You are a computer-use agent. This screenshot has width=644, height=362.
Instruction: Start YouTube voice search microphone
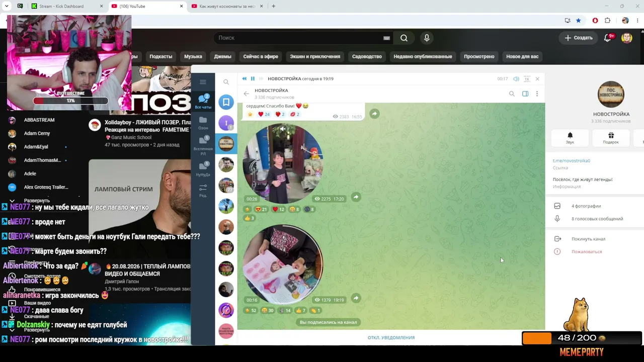click(x=427, y=38)
